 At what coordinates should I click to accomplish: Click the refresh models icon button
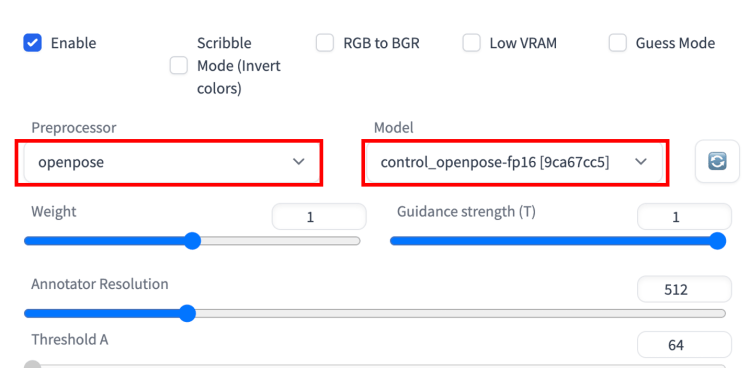click(x=717, y=161)
